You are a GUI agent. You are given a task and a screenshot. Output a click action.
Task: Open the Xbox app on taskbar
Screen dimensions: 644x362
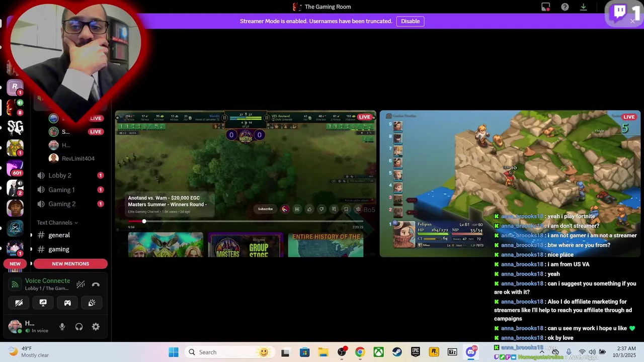[378, 352]
